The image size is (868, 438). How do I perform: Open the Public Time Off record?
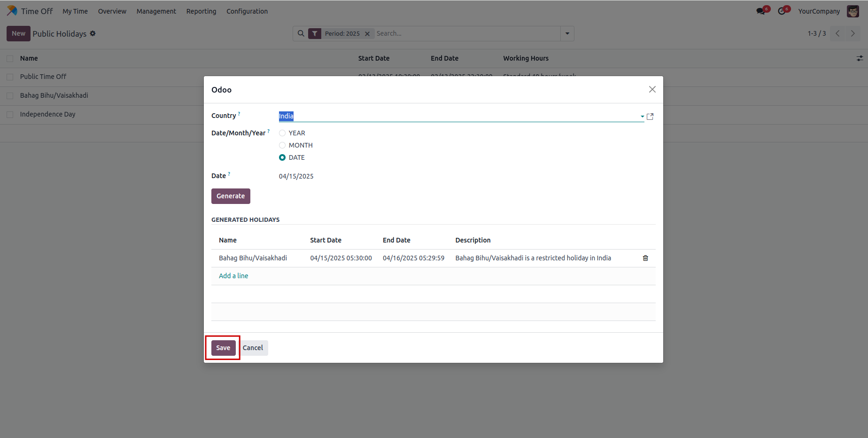43,77
